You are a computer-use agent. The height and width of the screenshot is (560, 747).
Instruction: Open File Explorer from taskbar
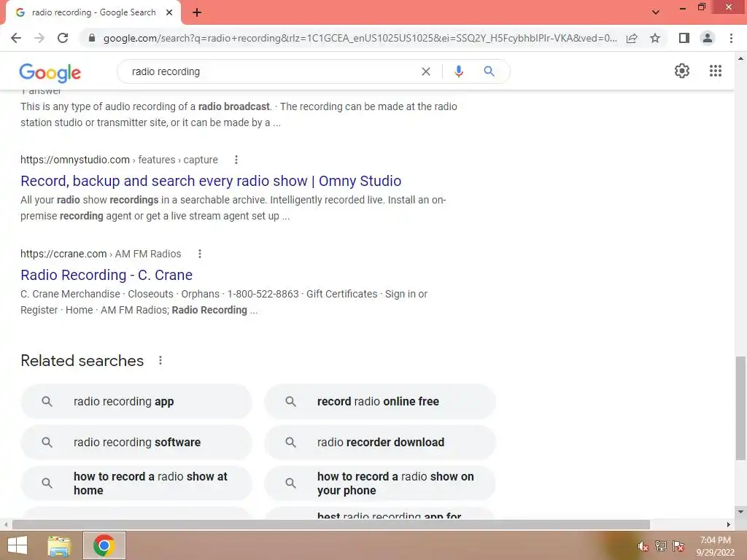pos(59,545)
